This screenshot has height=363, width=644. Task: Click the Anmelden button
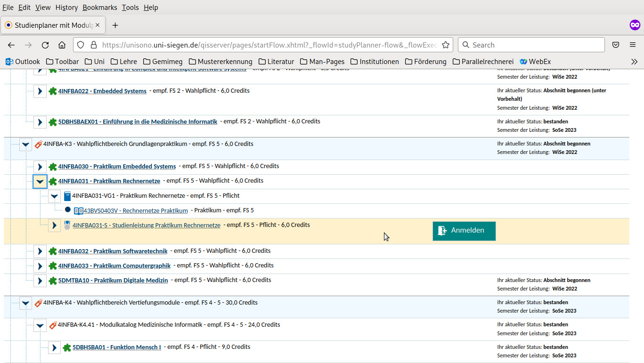(x=464, y=231)
